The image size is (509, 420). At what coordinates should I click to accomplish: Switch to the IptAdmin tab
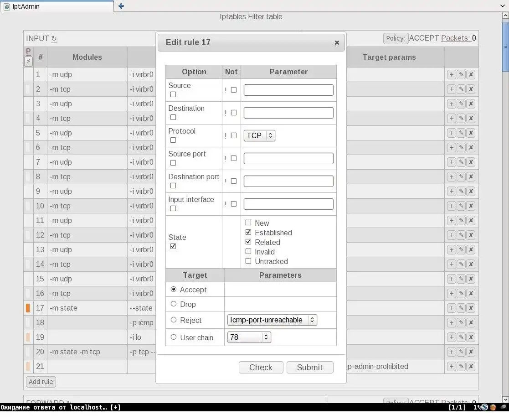pyautogui.click(x=57, y=6)
